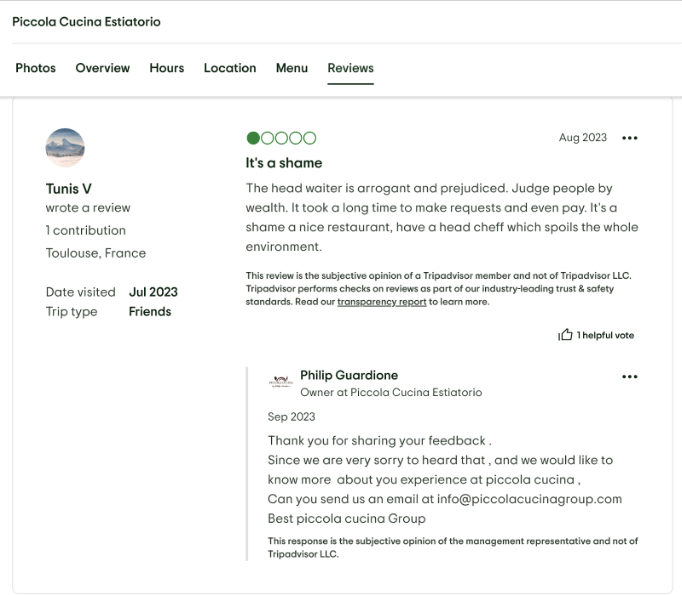Switch to the Overview tab
Image resolution: width=682 pixels, height=595 pixels.
point(103,68)
